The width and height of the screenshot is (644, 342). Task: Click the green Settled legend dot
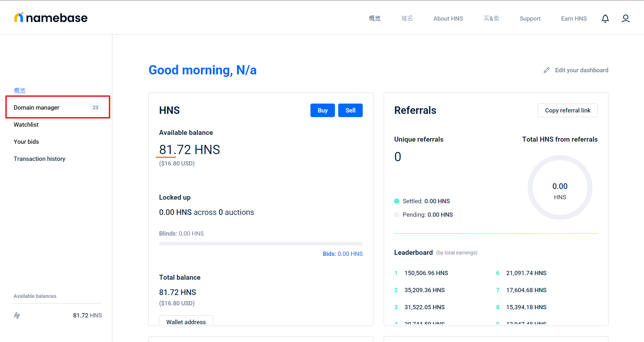(x=397, y=201)
